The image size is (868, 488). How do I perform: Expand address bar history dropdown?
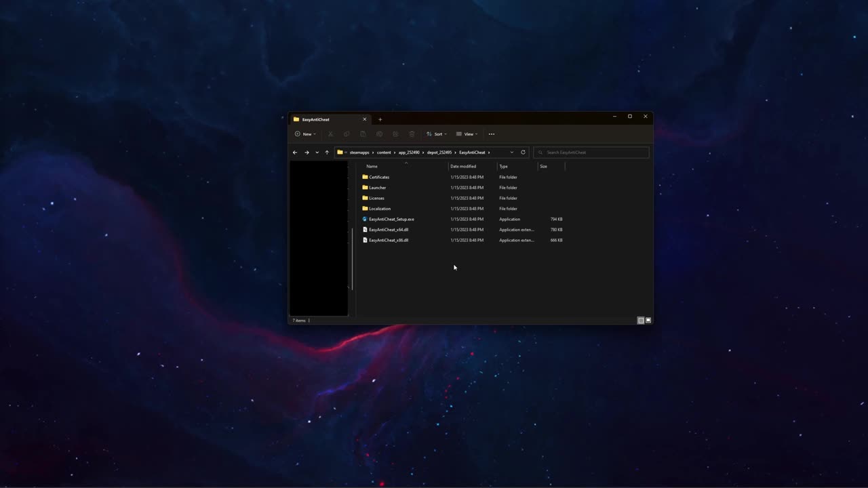[x=511, y=152]
